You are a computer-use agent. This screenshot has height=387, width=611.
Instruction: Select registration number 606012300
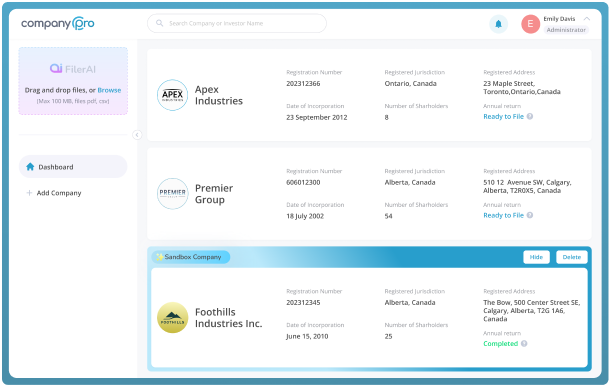(x=303, y=182)
